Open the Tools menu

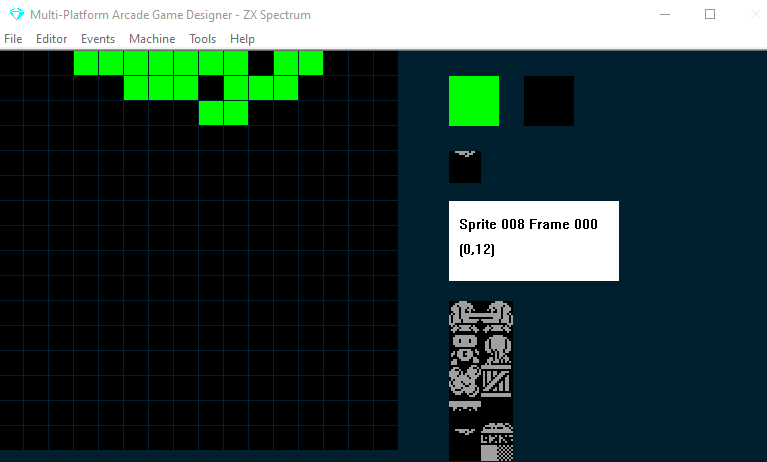pyautogui.click(x=203, y=39)
